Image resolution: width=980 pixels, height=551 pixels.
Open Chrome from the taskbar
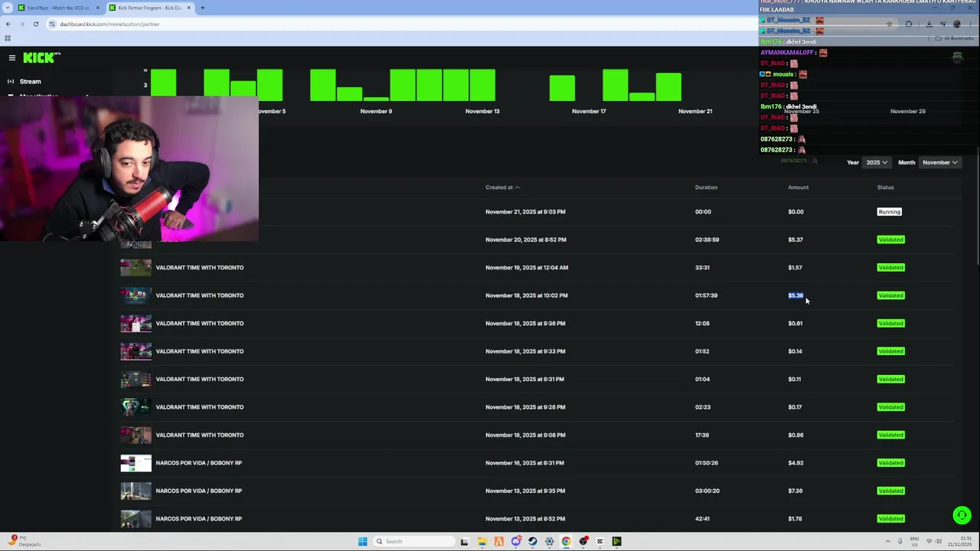[566, 541]
